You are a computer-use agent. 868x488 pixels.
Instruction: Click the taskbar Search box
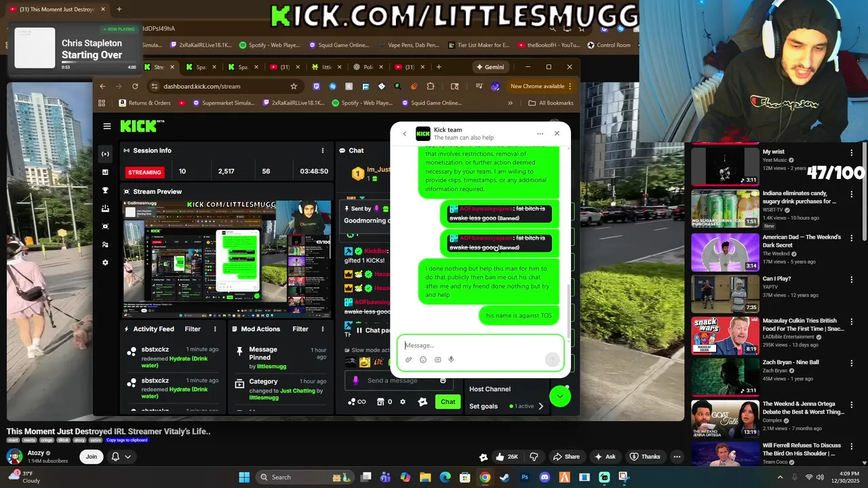click(x=305, y=477)
